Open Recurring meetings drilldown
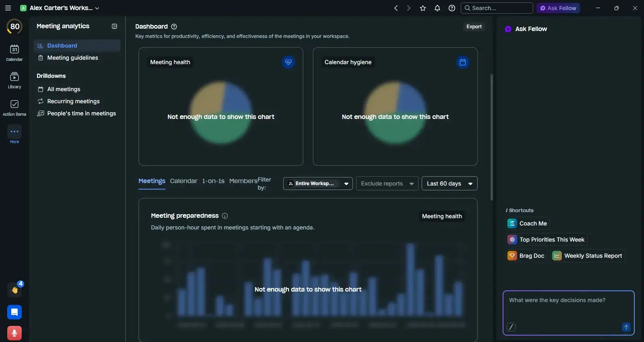 click(x=77, y=101)
